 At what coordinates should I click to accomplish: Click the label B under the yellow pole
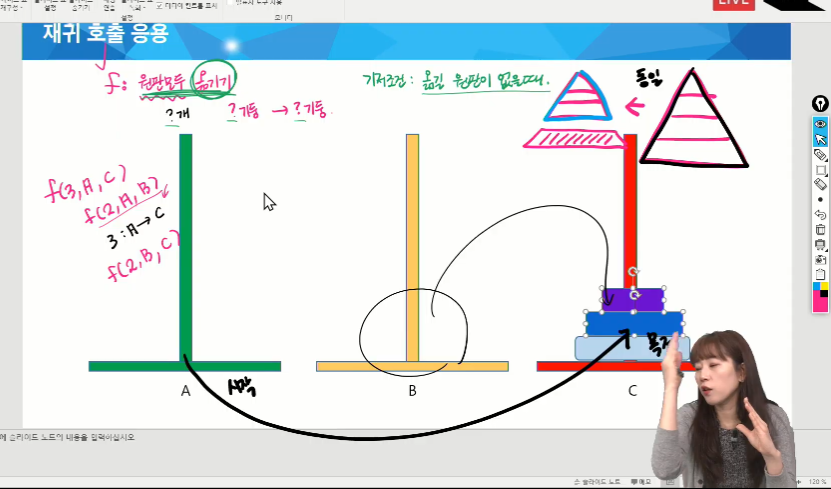(x=412, y=391)
